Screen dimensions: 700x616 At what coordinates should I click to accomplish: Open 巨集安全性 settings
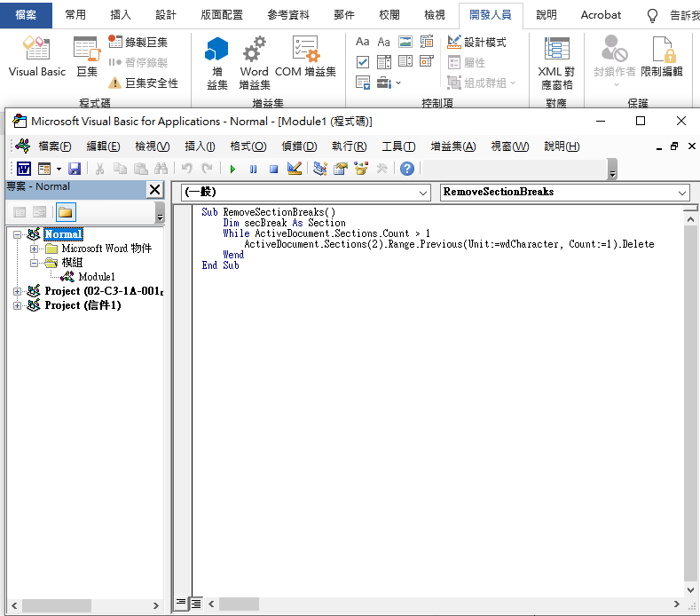click(x=144, y=83)
